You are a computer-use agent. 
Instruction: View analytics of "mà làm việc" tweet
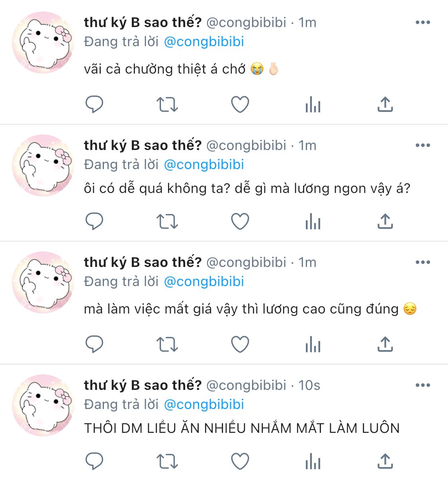(x=313, y=345)
